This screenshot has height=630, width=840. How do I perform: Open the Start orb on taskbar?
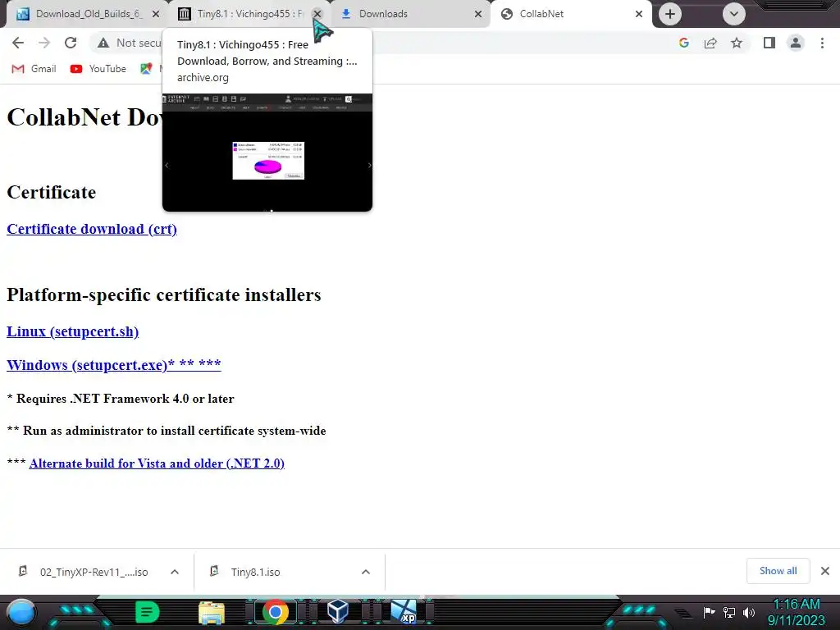click(21, 612)
